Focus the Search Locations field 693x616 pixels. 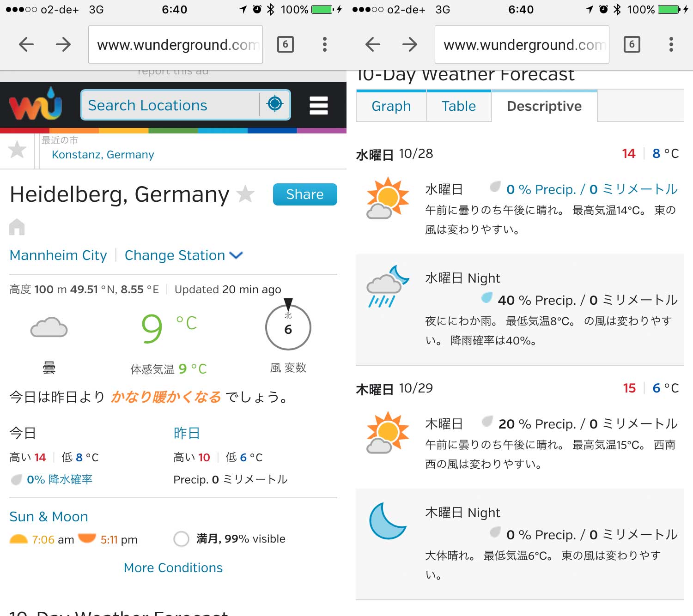pyautogui.click(x=170, y=105)
